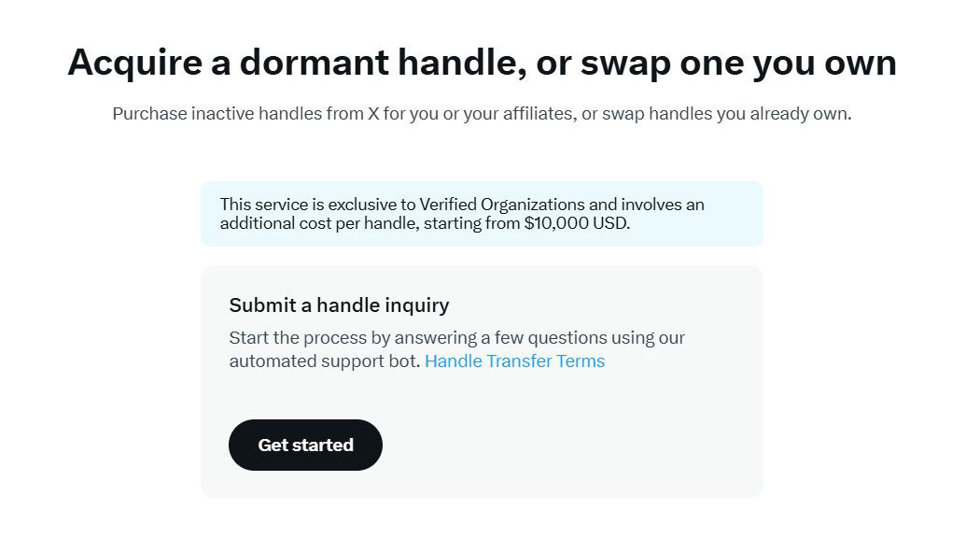Click the 'Purchase inactive handles from X' subtitle
The image size is (980, 552).
pos(246,114)
